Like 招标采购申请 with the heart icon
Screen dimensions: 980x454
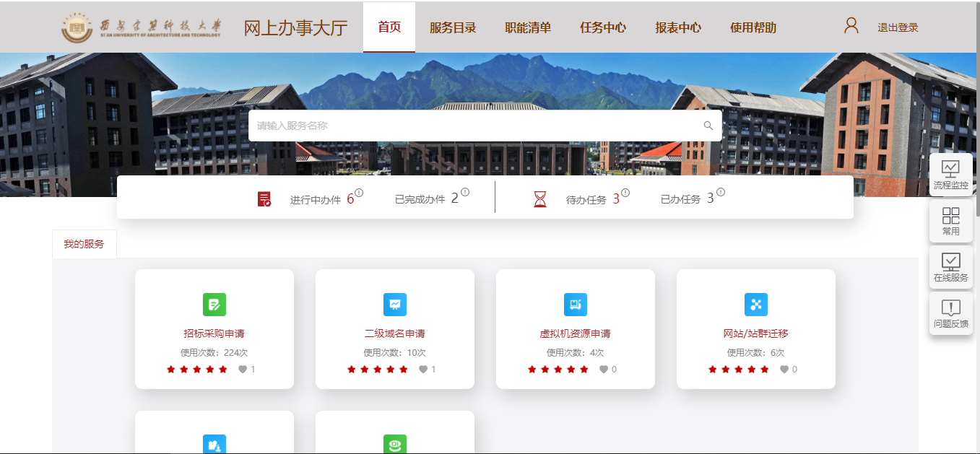click(243, 370)
